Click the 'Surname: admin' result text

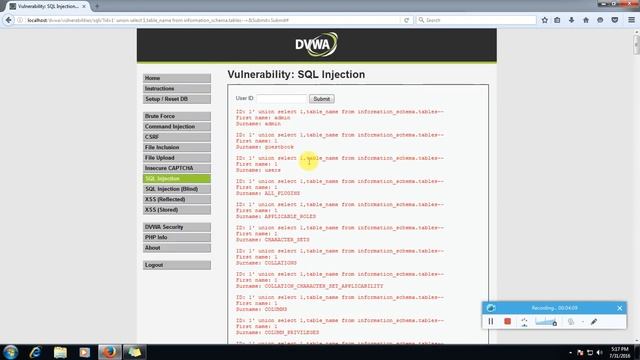click(x=258, y=124)
